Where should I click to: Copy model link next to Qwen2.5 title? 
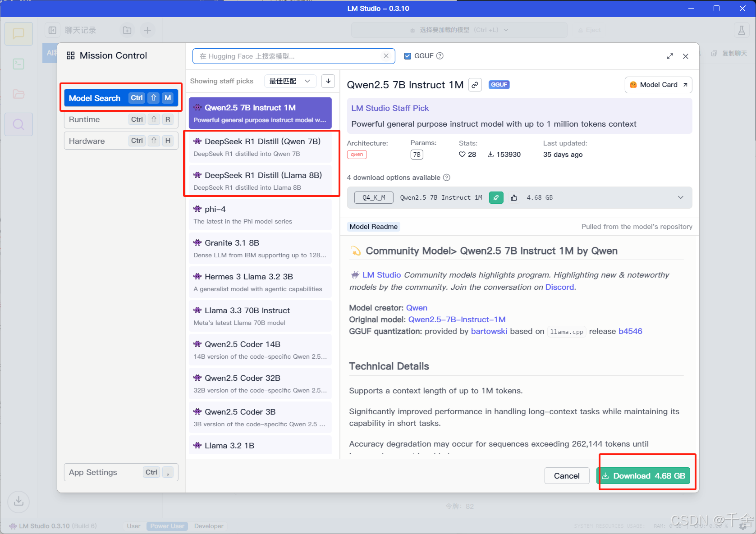coord(475,85)
